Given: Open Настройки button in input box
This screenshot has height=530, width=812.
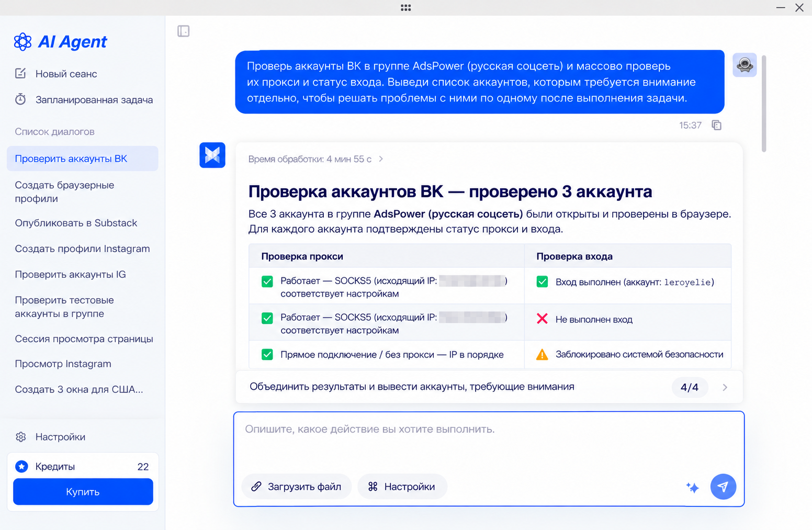Looking at the screenshot, I should pos(402,487).
